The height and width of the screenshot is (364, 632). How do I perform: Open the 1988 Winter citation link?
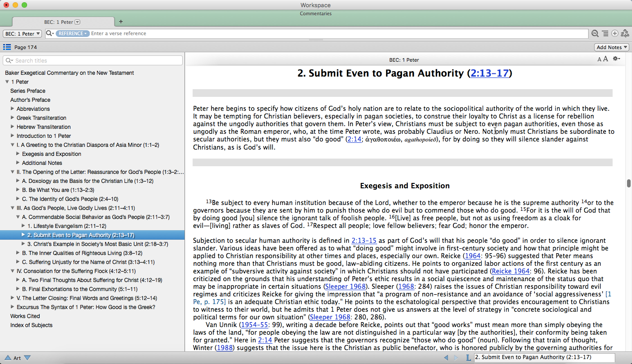(x=225, y=348)
